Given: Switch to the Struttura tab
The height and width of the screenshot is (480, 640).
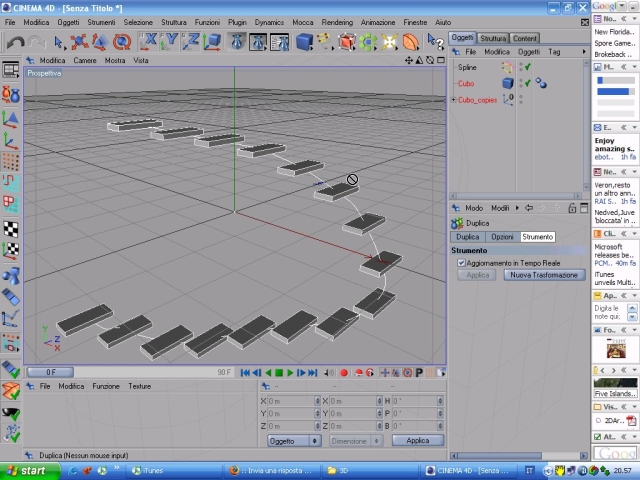Looking at the screenshot, I should click(x=493, y=38).
